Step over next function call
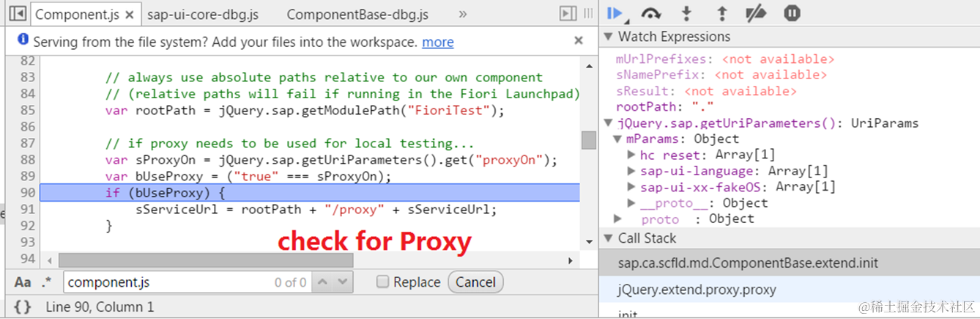The height and width of the screenshot is (319, 980). point(651,13)
